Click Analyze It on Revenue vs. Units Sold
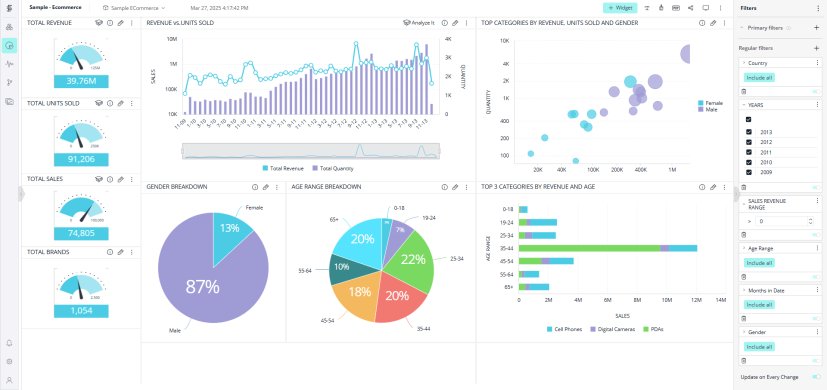The width and height of the screenshot is (827, 390). 420,23
